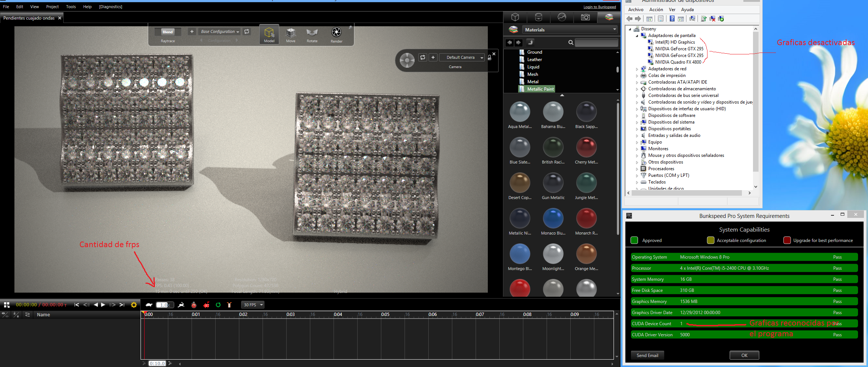Collapse the Adaptadores de pantalla node

tap(637, 36)
